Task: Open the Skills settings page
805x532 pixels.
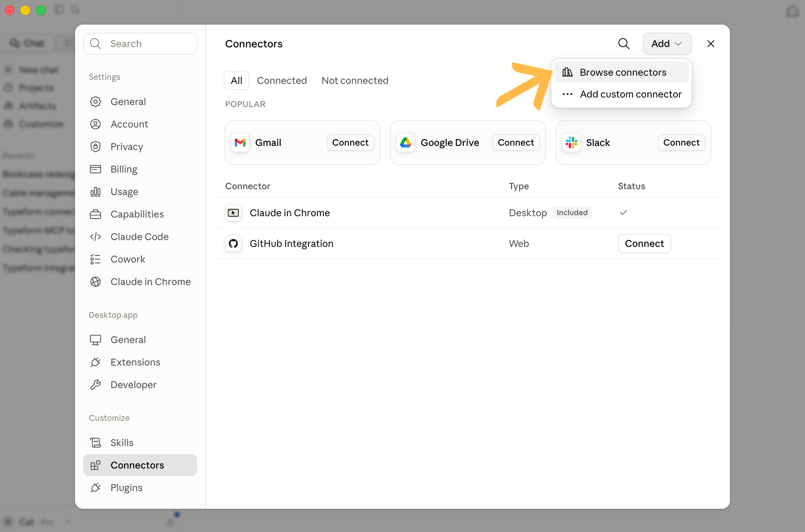Action: point(140,443)
